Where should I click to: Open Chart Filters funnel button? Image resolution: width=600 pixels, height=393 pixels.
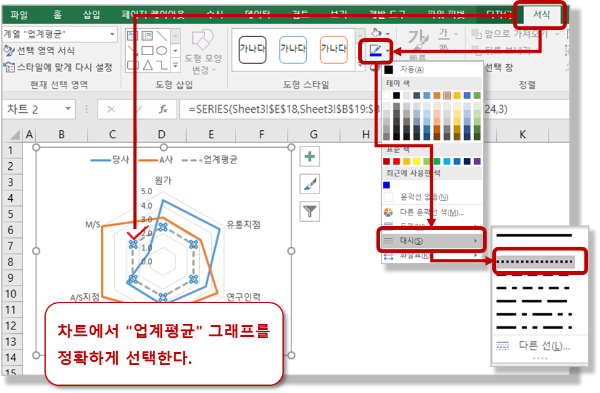coord(310,212)
